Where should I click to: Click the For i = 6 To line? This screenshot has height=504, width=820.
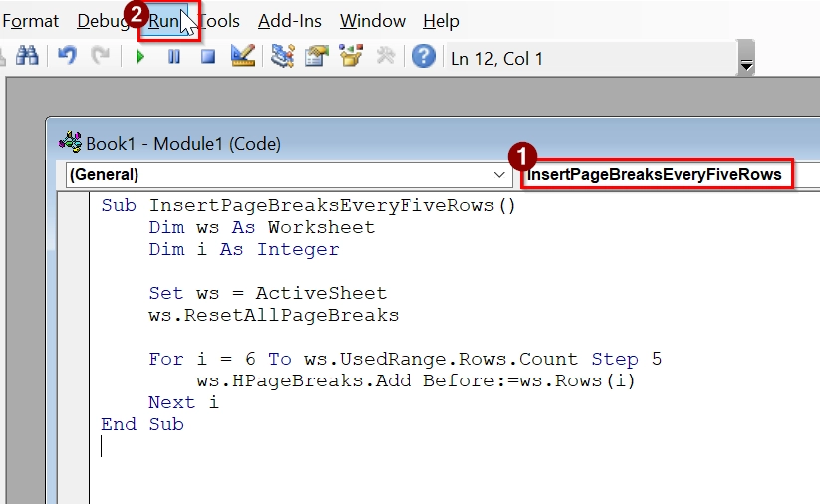[x=406, y=359]
